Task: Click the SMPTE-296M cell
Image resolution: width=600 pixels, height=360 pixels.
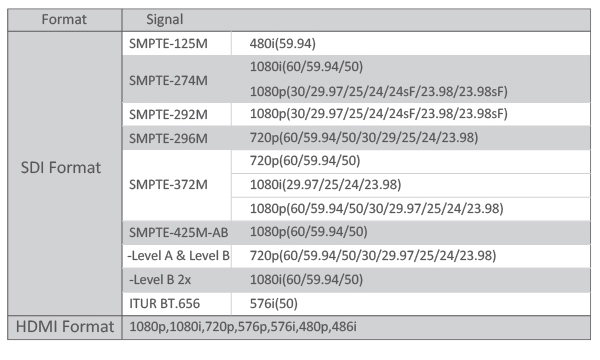Action: (177, 138)
